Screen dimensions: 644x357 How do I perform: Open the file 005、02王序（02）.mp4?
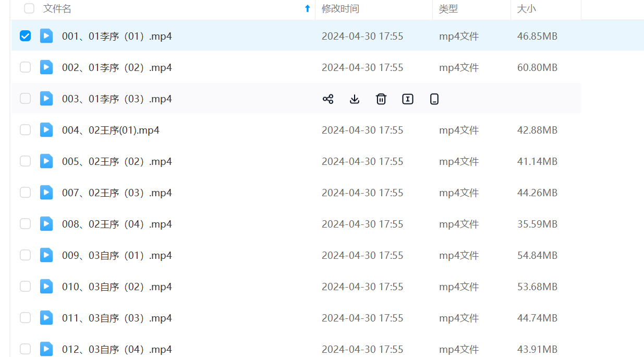(117, 162)
